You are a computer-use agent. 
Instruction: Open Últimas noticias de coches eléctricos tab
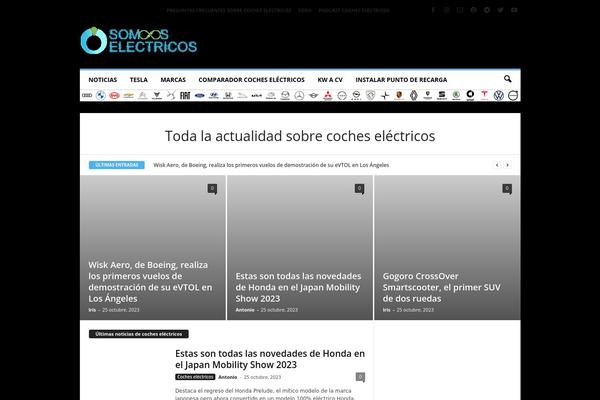coord(139,334)
